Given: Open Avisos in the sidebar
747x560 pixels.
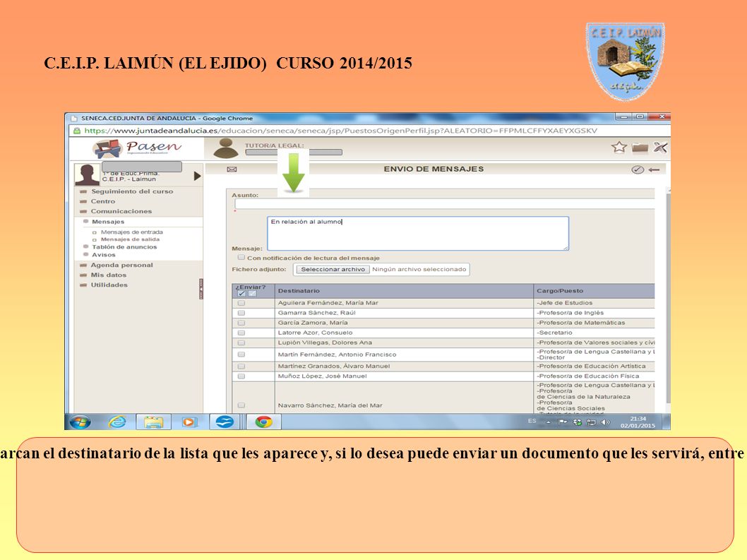Looking at the screenshot, I should coord(103,255).
